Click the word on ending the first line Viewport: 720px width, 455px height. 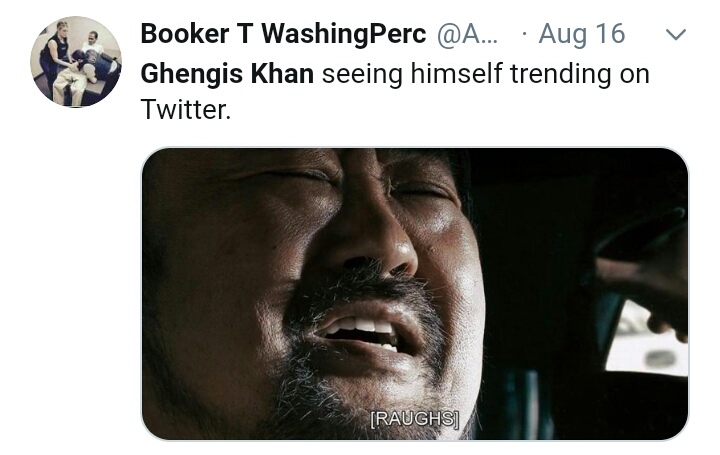click(634, 75)
